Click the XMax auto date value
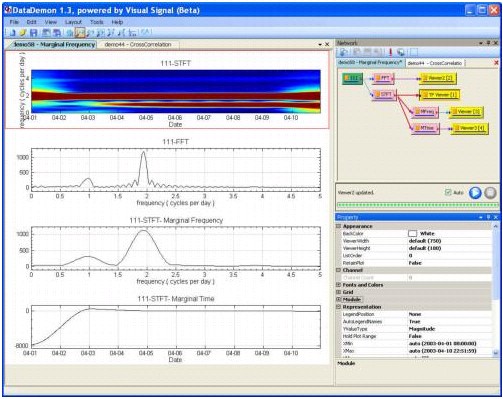Image resolution: width=503 pixels, height=399 pixels. pos(442,351)
